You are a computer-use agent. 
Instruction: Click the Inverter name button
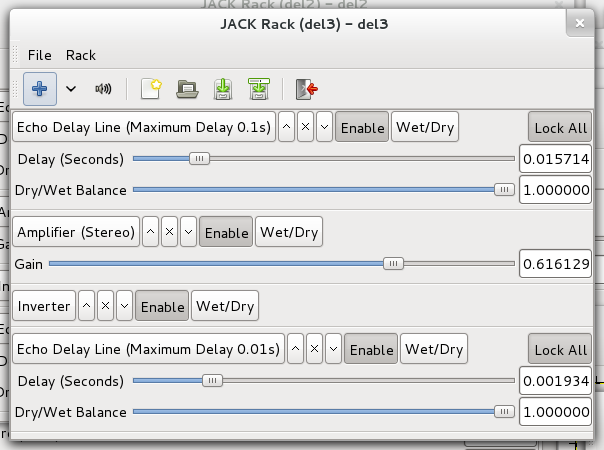tap(44, 306)
